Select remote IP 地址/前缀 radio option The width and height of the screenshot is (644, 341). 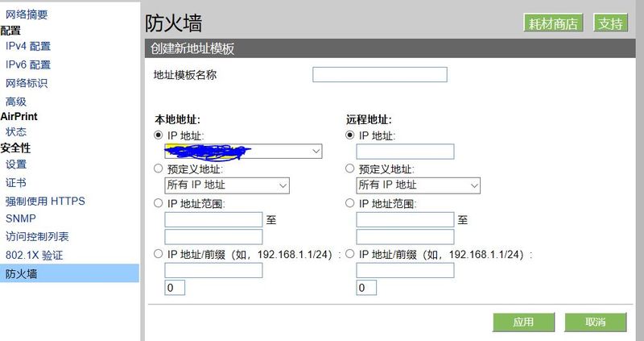pyautogui.click(x=350, y=254)
